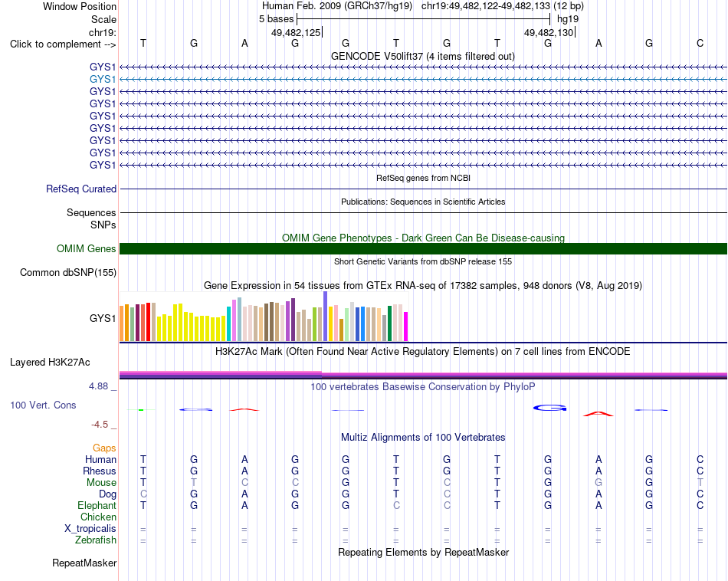728x581 pixels.
Task: Select the X_tropicalis alignment row label
Action: tap(90, 529)
